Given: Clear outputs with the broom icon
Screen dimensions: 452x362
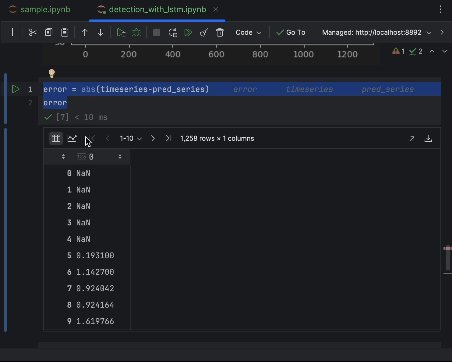Looking at the screenshot, I should coord(204,32).
